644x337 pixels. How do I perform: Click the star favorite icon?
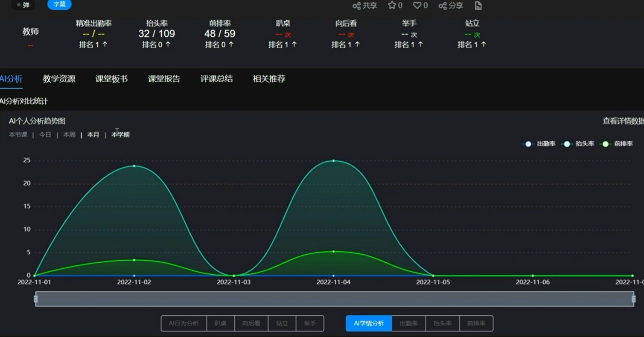pyautogui.click(x=392, y=5)
